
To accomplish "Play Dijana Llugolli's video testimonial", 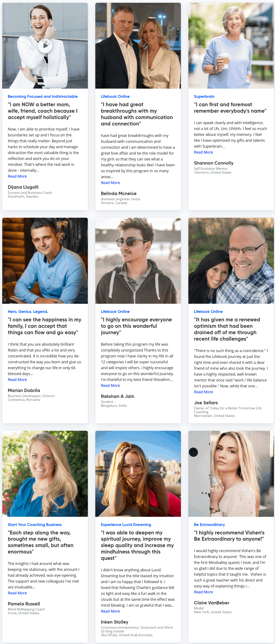I will [x=45, y=46].
